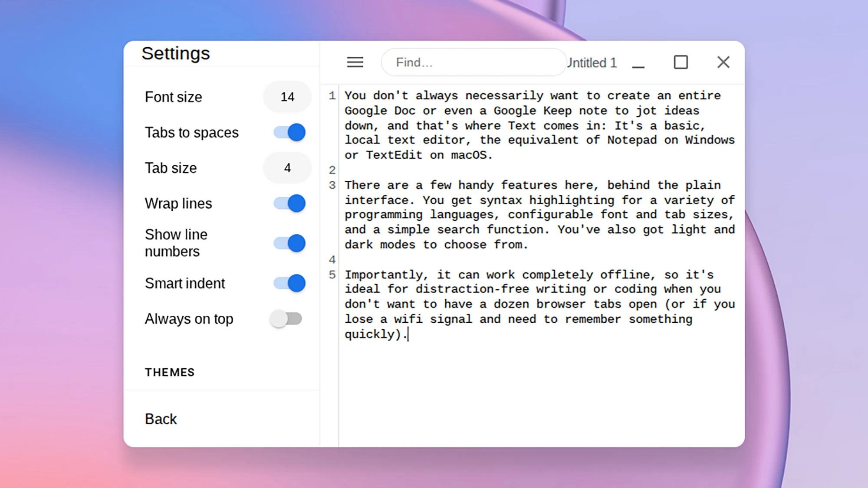Screen dimensions: 868x488
Task: Click the Find search field
Action: [473, 62]
